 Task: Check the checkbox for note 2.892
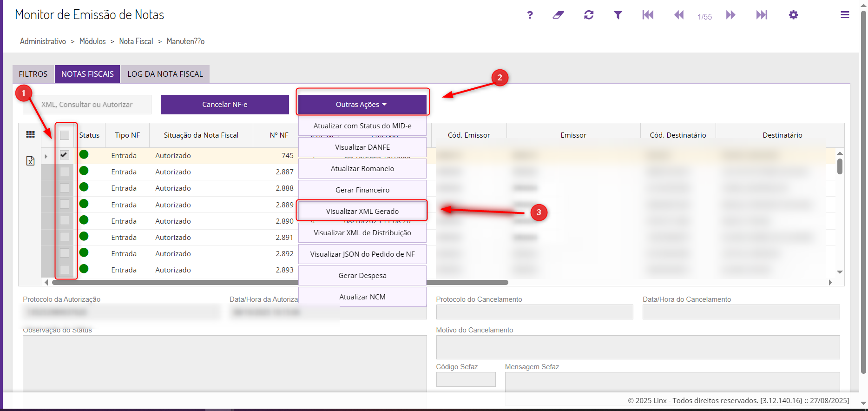[x=65, y=253]
